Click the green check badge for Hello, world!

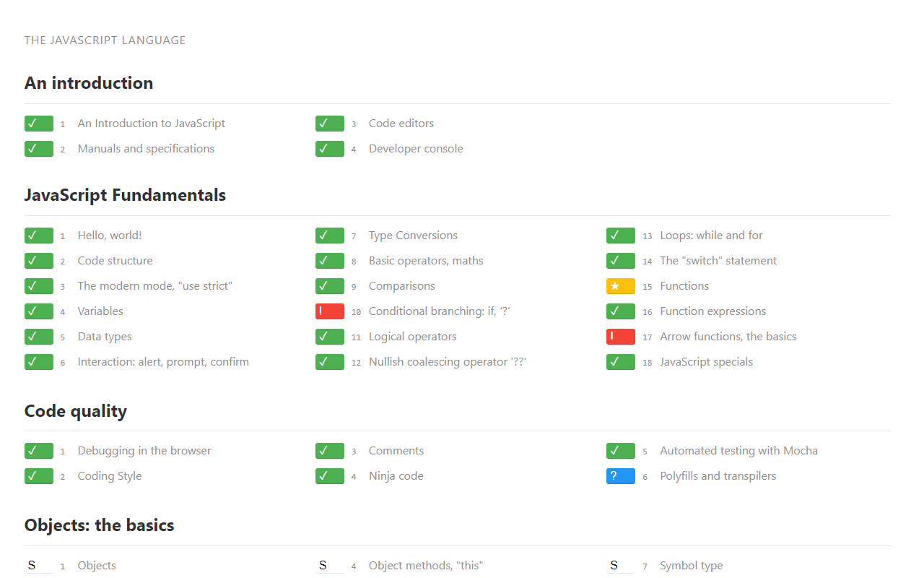coord(39,236)
